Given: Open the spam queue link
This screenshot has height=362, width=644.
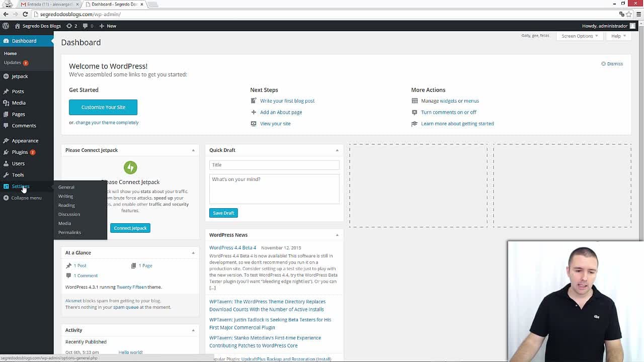Looking at the screenshot, I should (x=126, y=307).
